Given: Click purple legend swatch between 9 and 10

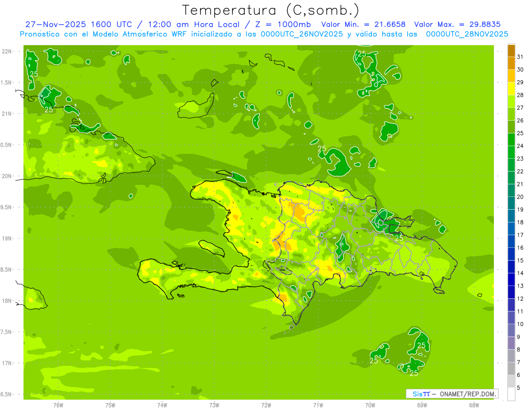Looking at the screenshot, I should coord(512,330).
